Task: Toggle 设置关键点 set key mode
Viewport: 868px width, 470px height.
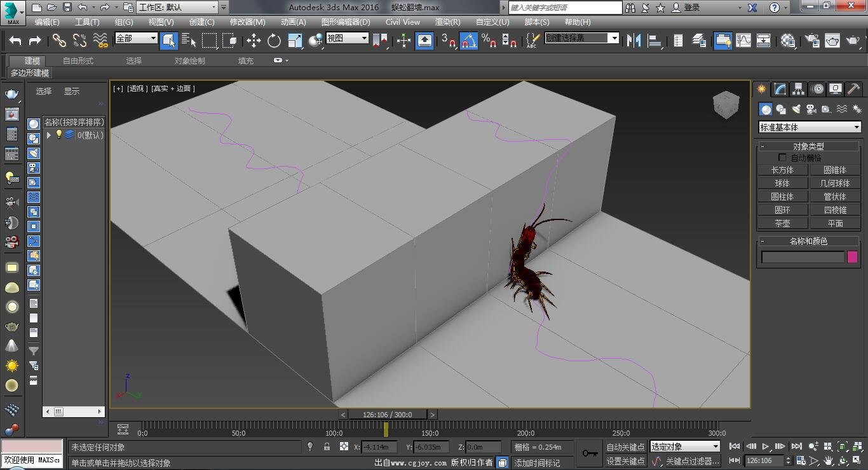Action: pyautogui.click(x=625, y=461)
